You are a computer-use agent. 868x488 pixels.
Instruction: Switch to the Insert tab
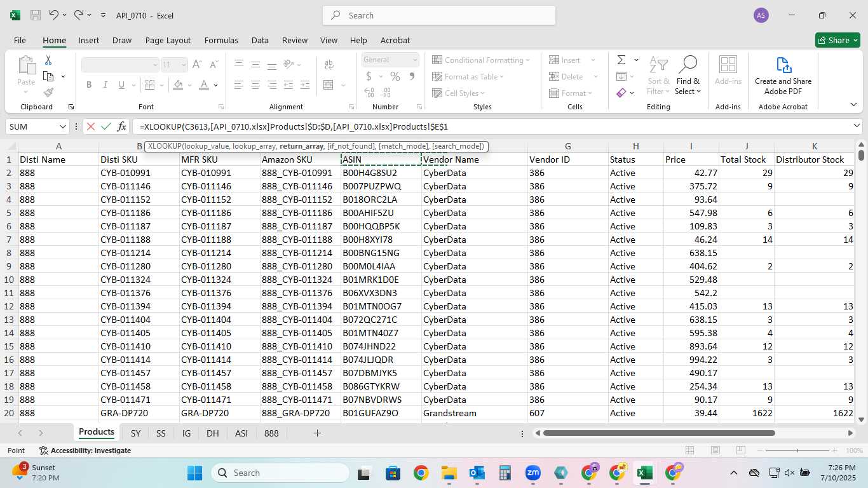pyautogui.click(x=89, y=40)
